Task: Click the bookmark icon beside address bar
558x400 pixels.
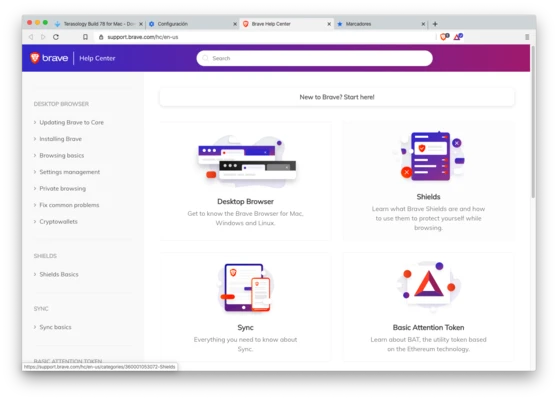Action: point(85,37)
